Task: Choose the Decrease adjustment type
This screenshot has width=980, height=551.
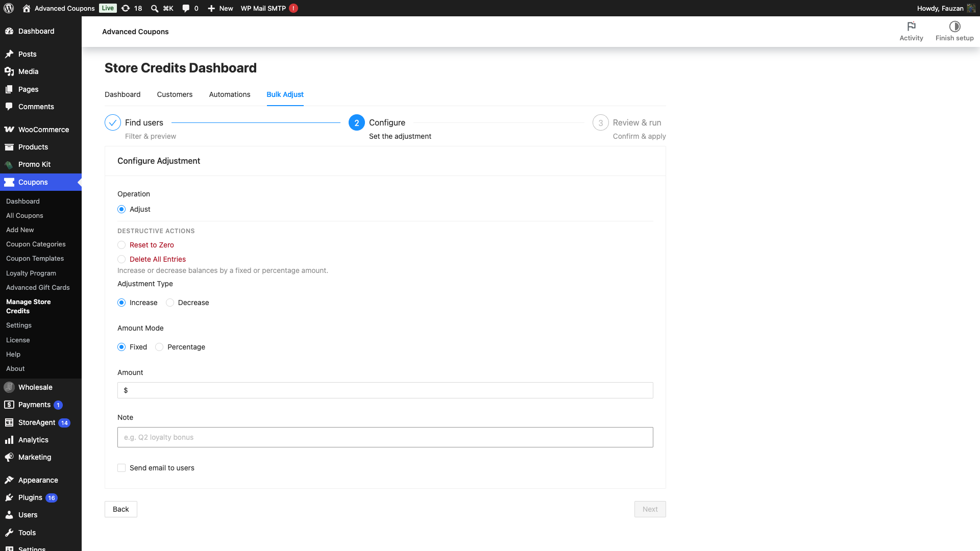Action: coord(170,303)
